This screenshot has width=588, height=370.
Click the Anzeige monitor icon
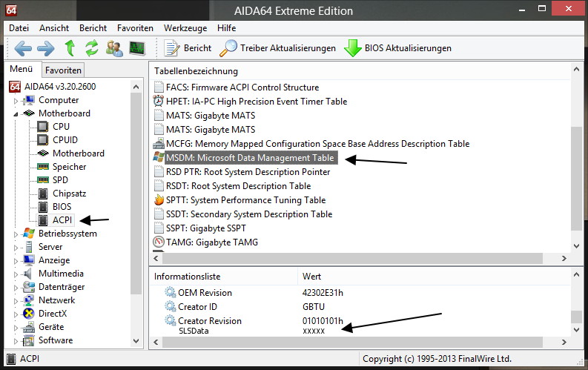(28, 260)
